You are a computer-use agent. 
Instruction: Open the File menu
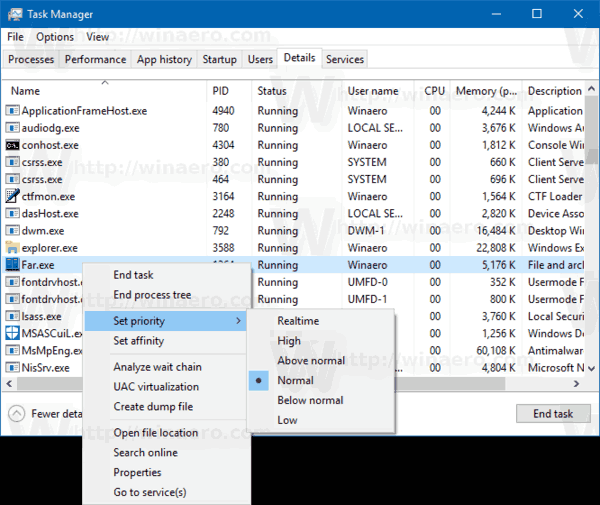[15, 37]
